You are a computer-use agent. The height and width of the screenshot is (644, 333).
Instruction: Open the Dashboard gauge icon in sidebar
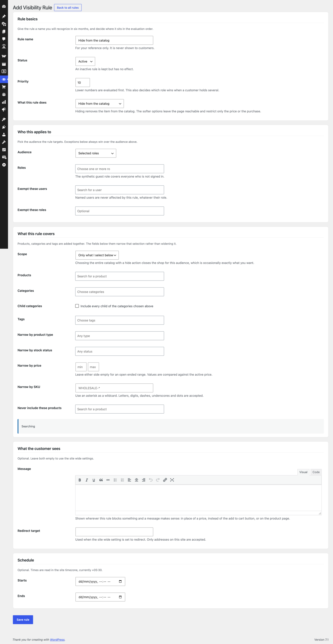tap(4, 7)
